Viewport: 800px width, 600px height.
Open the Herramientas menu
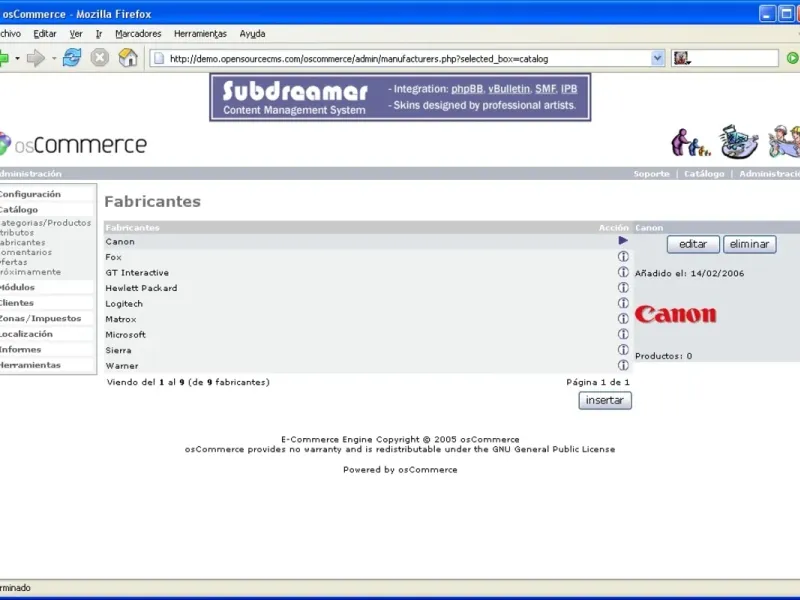coord(200,34)
